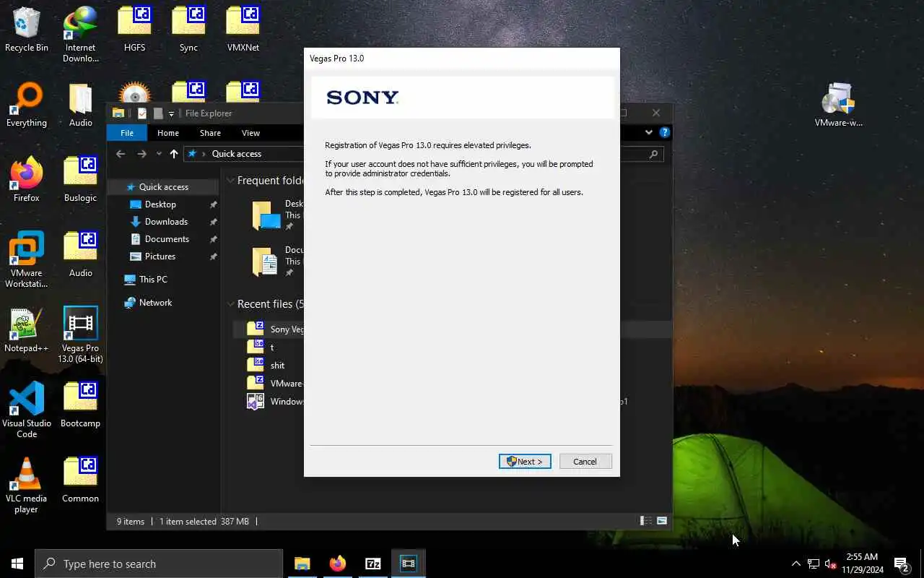924x578 pixels.
Task: Open Pictures in navigation pane
Action: pyautogui.click(x=160, y=256)
